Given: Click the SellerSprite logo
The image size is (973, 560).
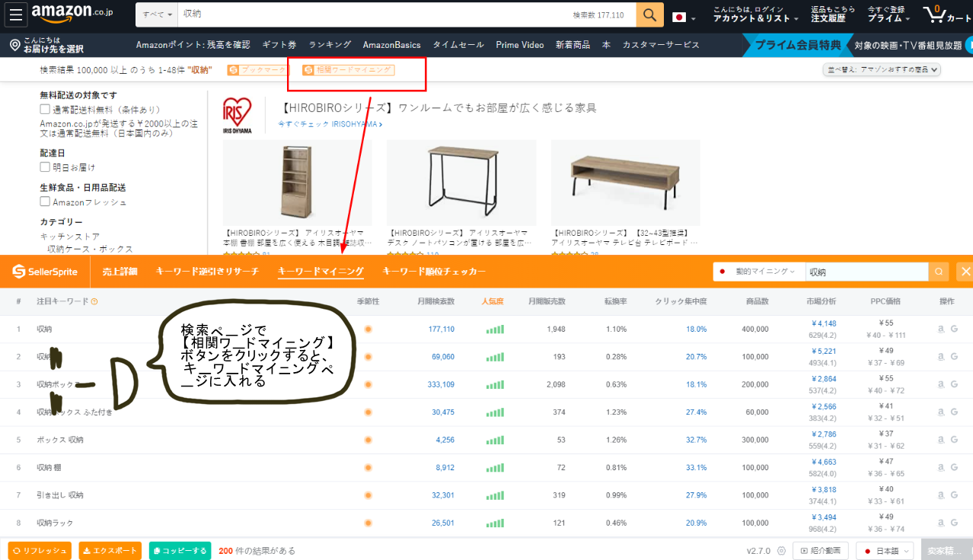Looking at the screenshot, I should (x=45, y=272).
